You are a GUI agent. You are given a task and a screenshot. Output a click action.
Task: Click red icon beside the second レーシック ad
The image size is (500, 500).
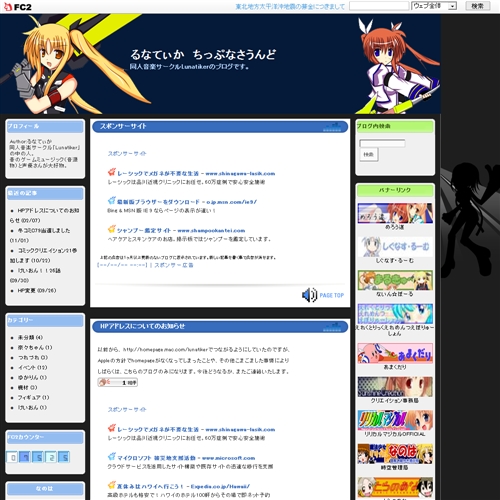pos(112,428)
